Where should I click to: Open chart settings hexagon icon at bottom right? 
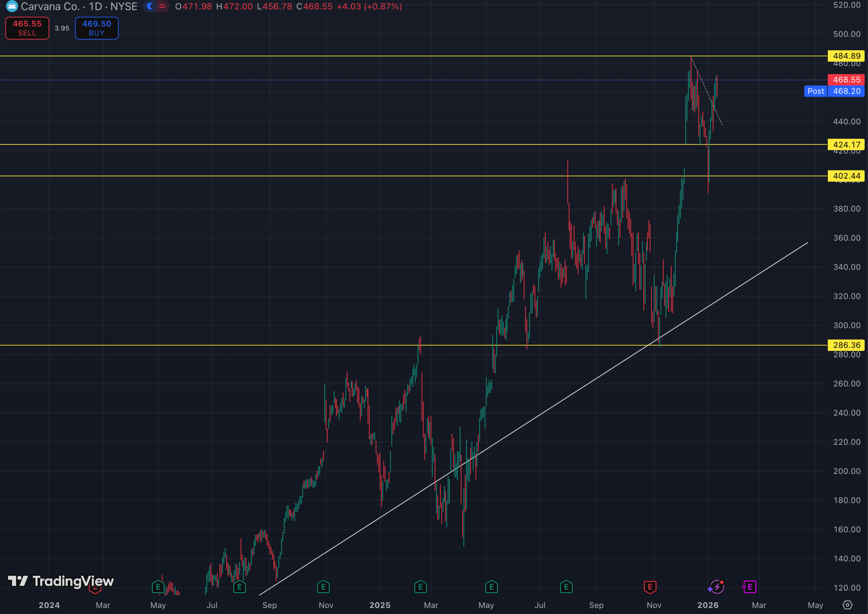point(847,605)
